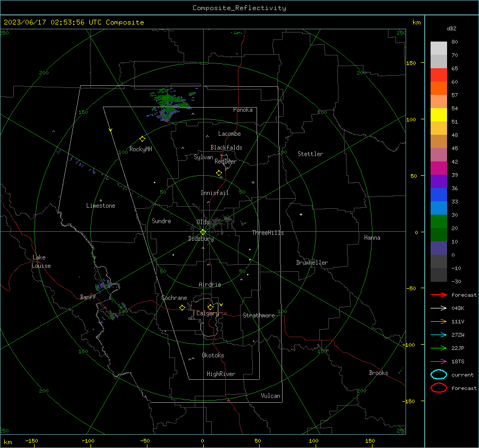Click the Sylvan label
This screenshot has width=479, height=448.
tap(203, 157)
